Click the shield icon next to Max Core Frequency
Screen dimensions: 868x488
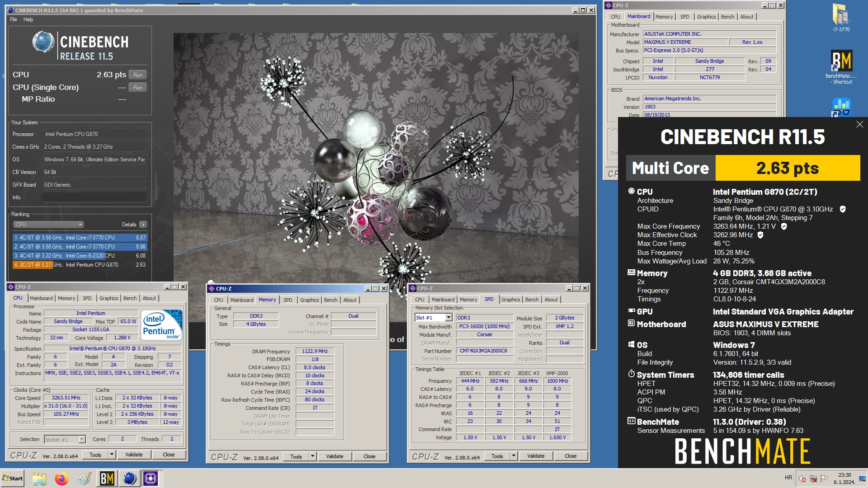[784, 226]
